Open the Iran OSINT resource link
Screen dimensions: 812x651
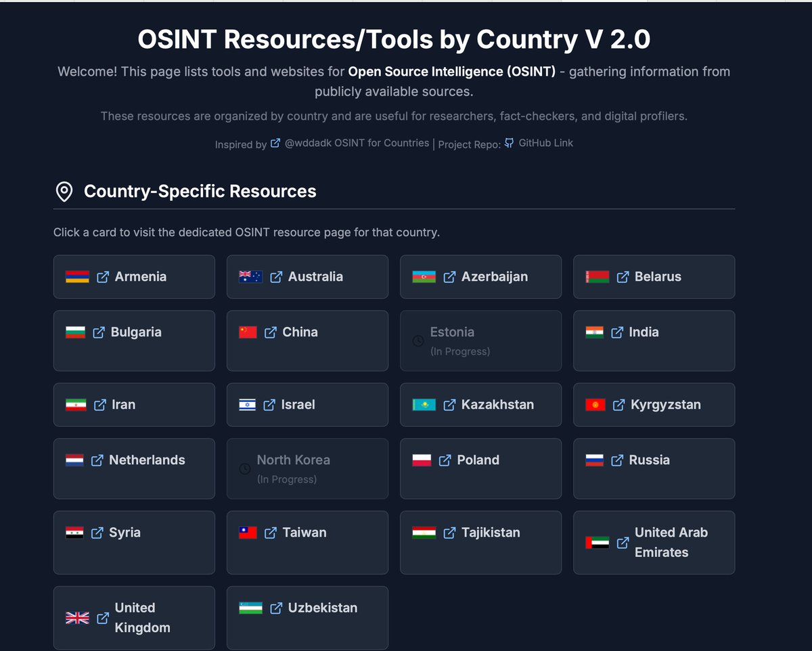134,405
